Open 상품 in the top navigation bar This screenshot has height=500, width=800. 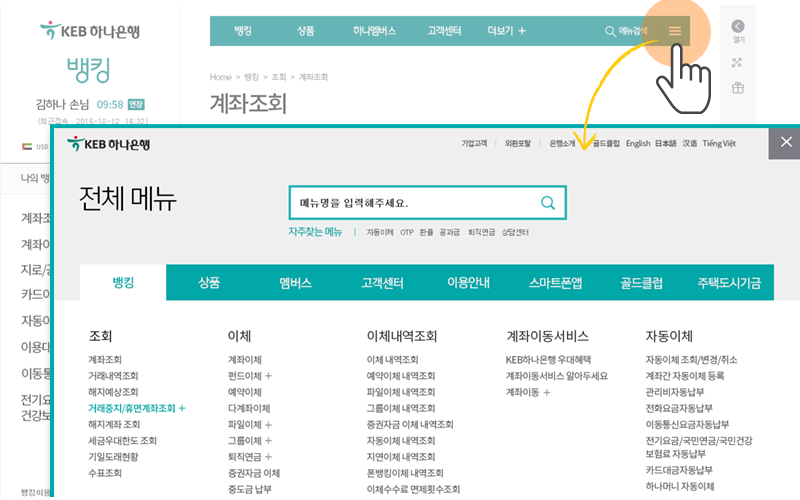point(306,31)
